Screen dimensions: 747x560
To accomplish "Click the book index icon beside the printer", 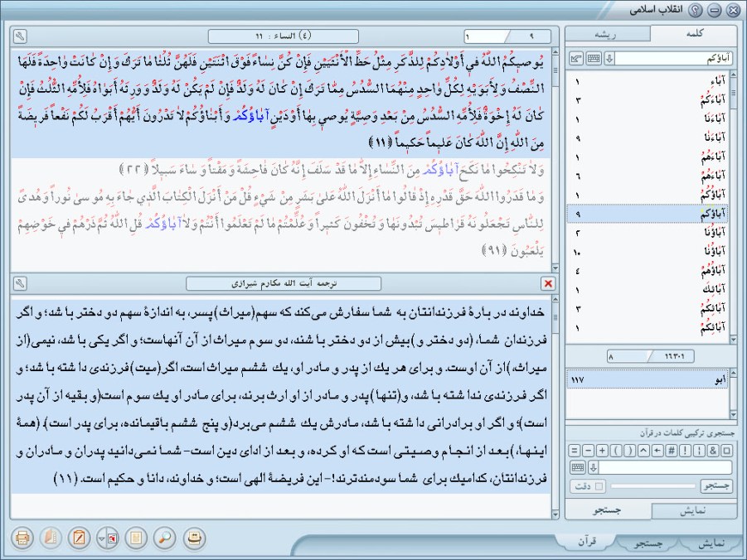I will coord(51,538).
